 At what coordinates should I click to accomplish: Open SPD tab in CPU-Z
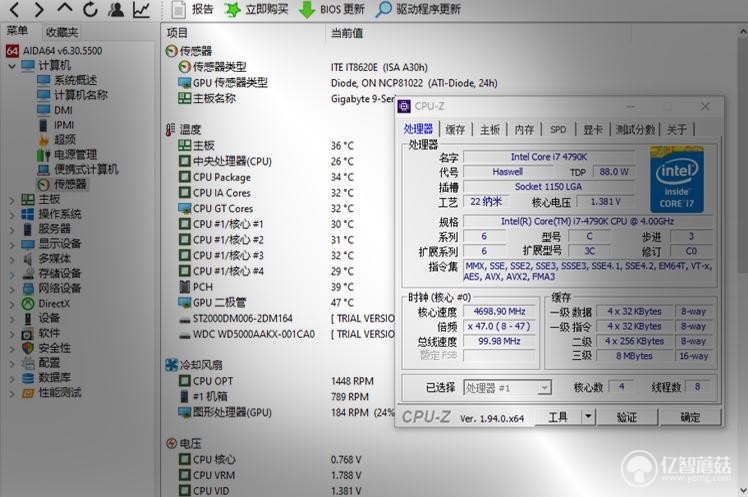558,129
